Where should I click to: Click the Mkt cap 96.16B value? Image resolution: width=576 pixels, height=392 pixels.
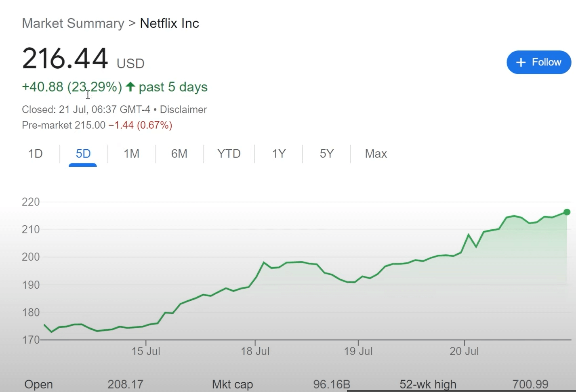tap(331, 384)
